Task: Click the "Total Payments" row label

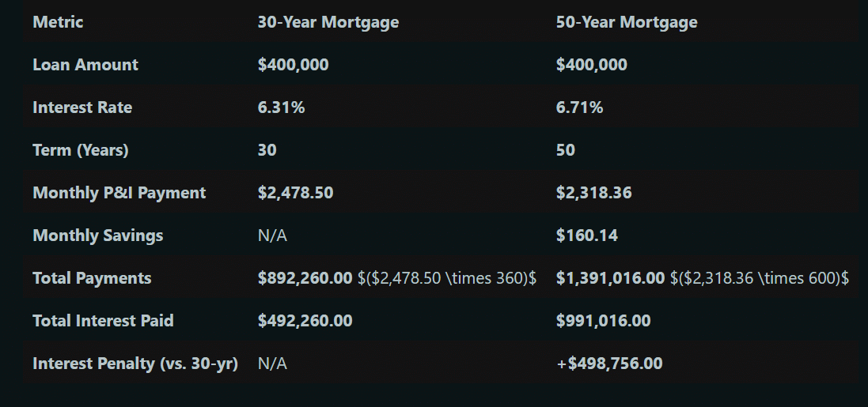Action: click(x=92, y=278)
